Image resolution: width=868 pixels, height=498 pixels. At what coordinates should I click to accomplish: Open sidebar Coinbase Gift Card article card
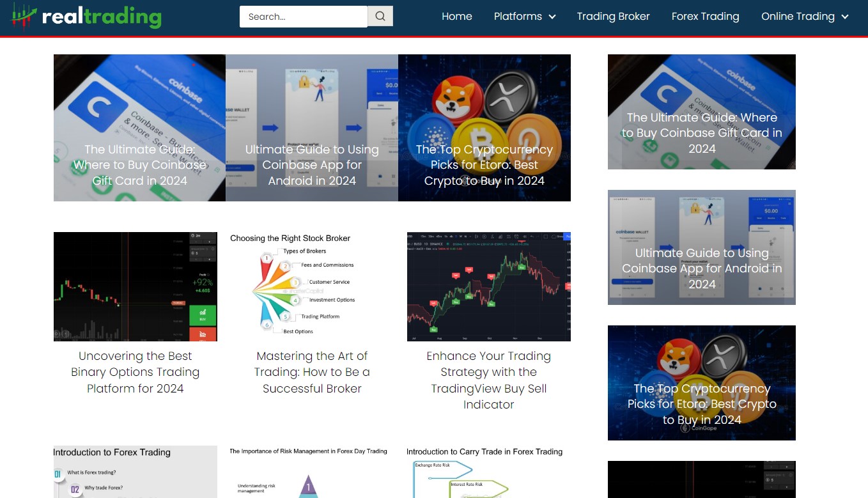702,112
